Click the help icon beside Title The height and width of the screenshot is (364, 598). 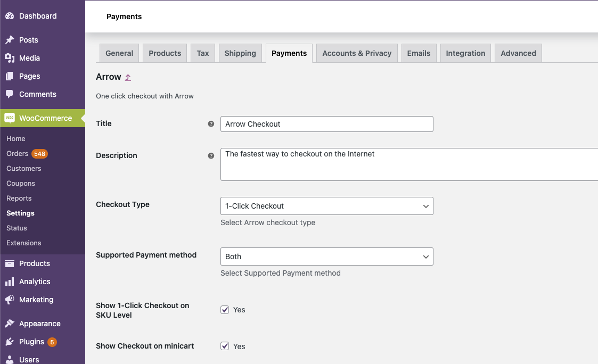pyautogui.click(x=211, y=124)
